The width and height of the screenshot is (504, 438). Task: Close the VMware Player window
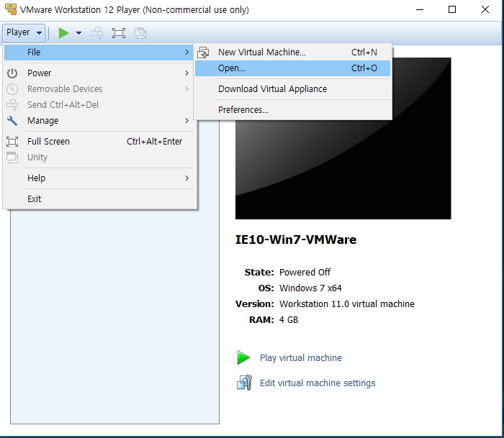pos(485,9)
